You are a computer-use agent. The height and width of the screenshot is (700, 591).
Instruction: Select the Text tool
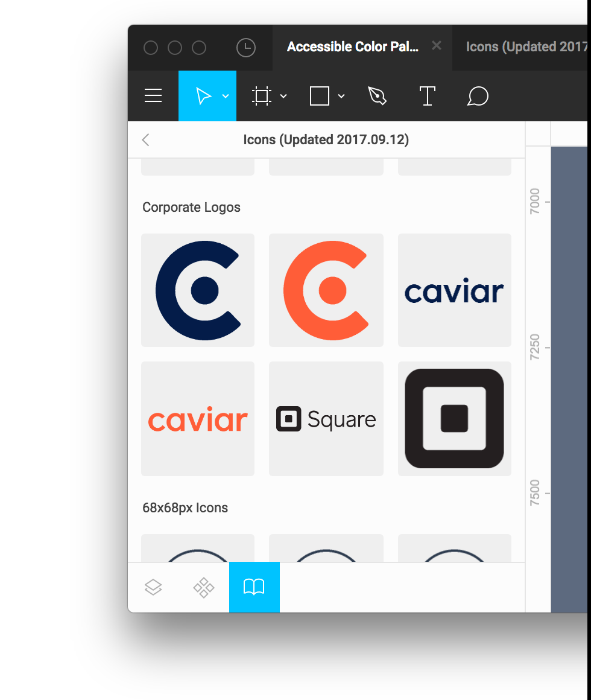(x=428, y=96)
